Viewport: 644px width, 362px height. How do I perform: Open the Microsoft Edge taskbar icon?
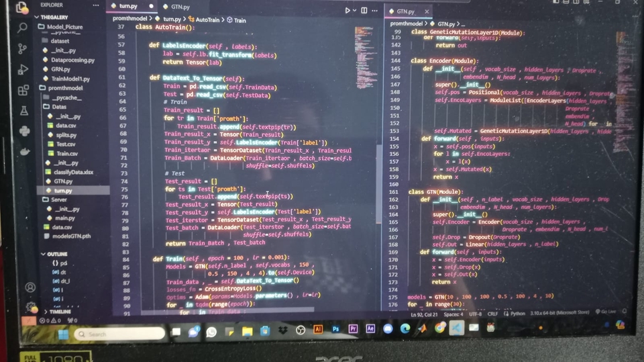(x=405, y=328)
